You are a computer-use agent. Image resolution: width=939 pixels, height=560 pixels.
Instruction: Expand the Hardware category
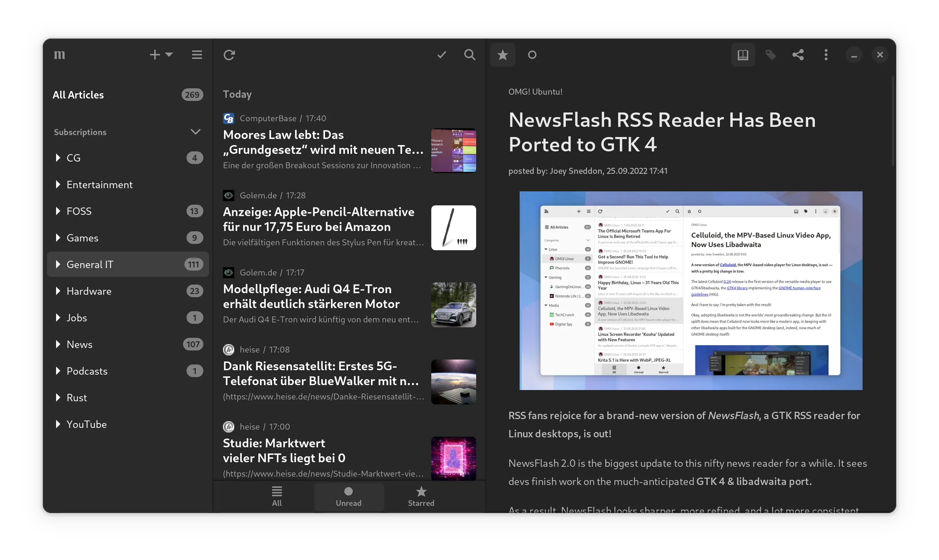coord(58,291)
